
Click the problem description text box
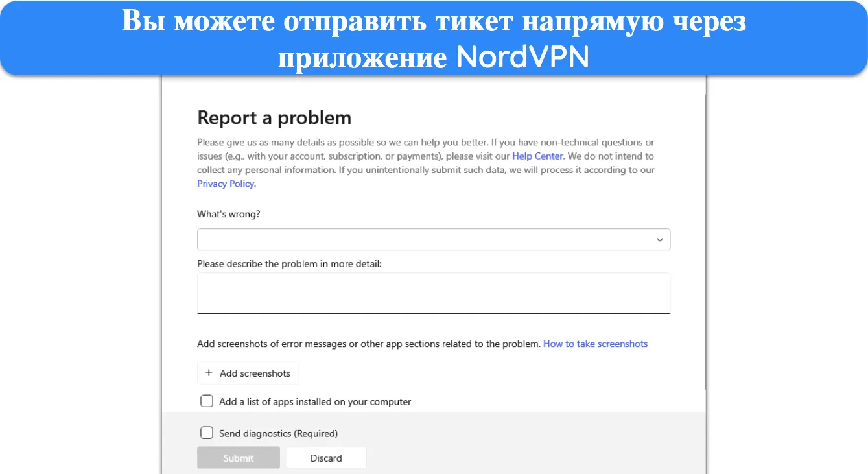(433, 293)
